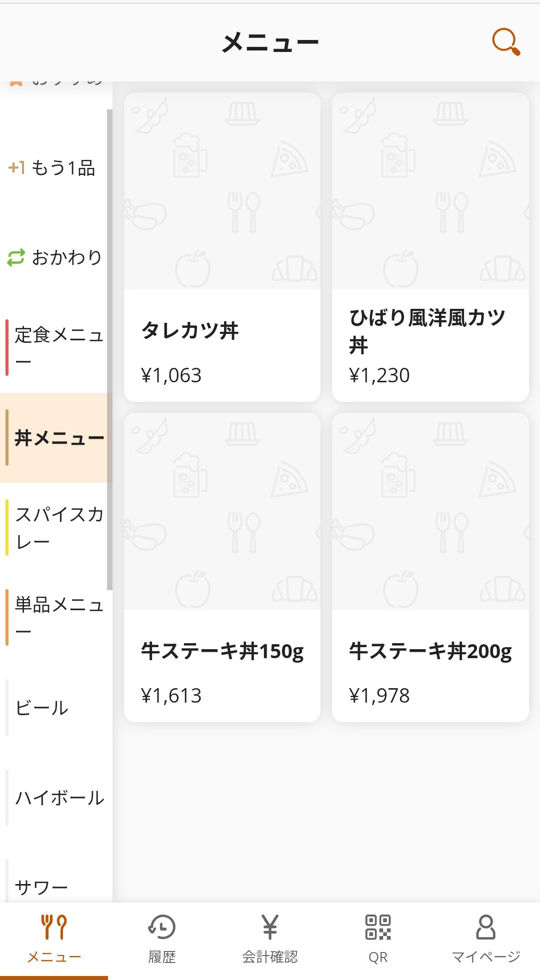Image resolution: width=540 pixels, height=980 pixels.
Task: Open マイページ profile icon
Action: 485,928
